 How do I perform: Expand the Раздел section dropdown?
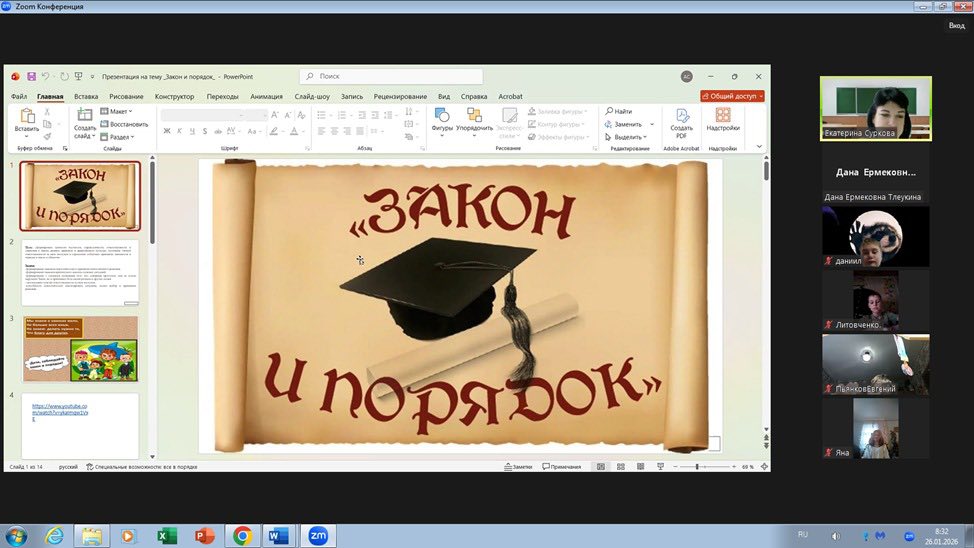[x=120, y=137]
